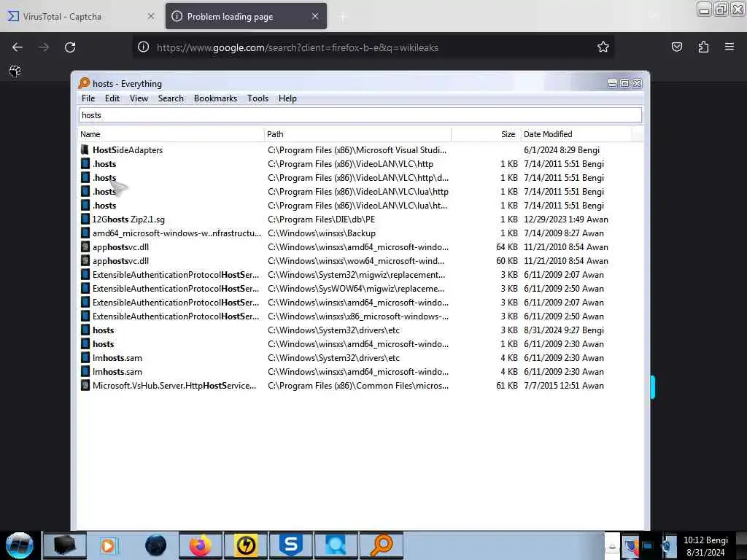Click the taskbar clock showing 10:12 Bengi
The image size is (747, 560).
click(x=705, y=546)
